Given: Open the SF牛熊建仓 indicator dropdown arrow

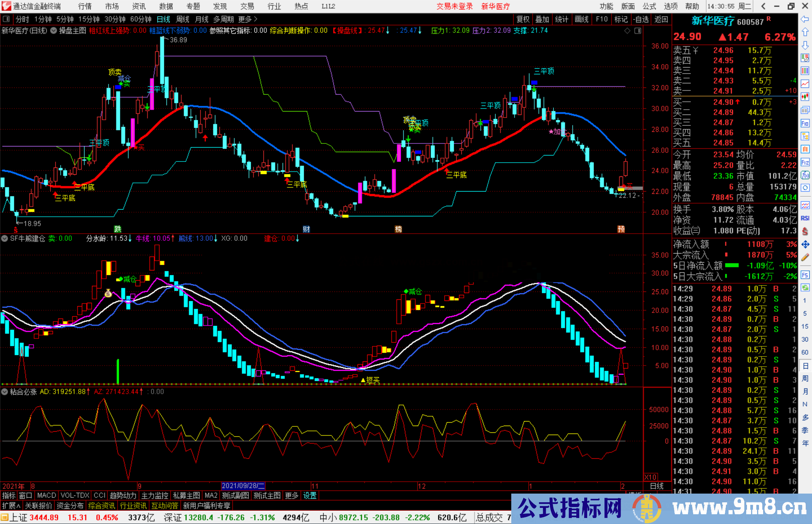Looking at the screenshot, I should 5,239.
